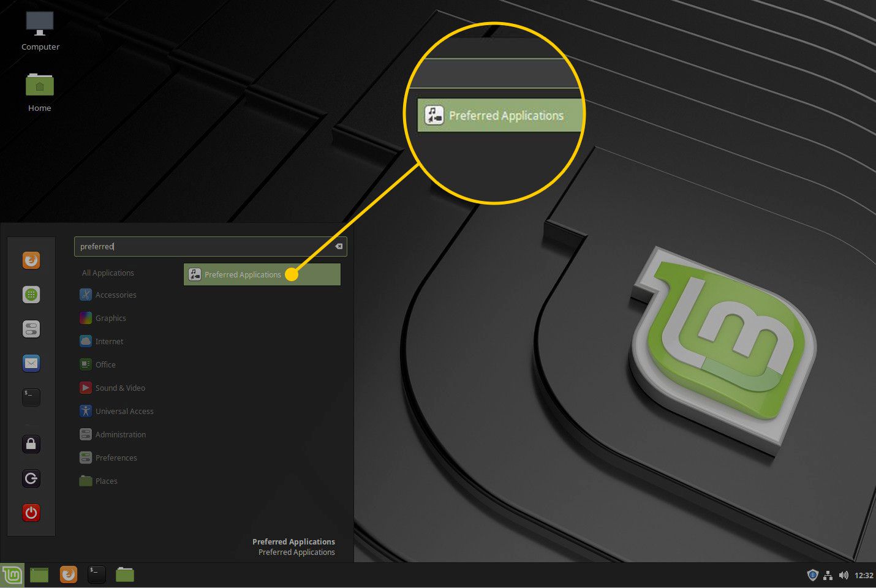Open the update manager shield tray icon

pyautogui.click(x=812, y=575)
